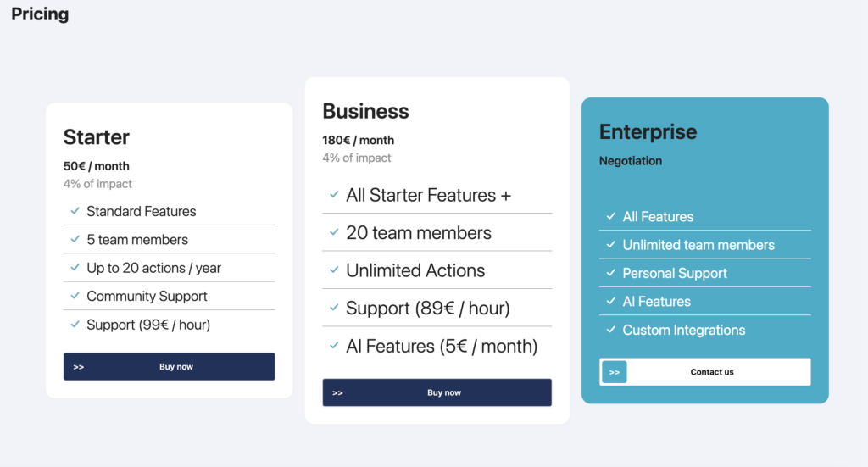Select the Starter plan heading
The height and width of the screenshot is (467, 868).
click(x=97, y=137)
